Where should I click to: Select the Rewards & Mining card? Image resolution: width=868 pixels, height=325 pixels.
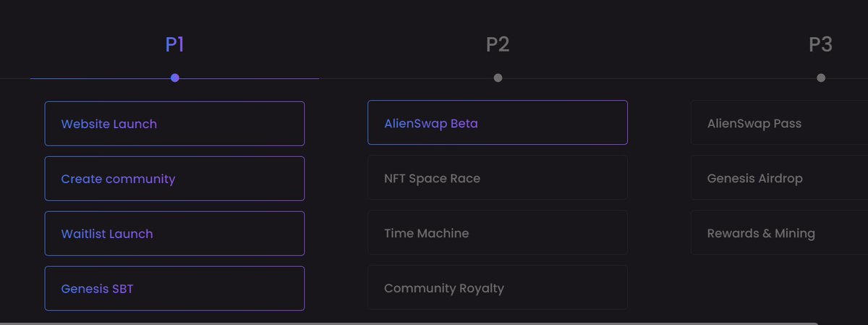(x=779, y=233)
